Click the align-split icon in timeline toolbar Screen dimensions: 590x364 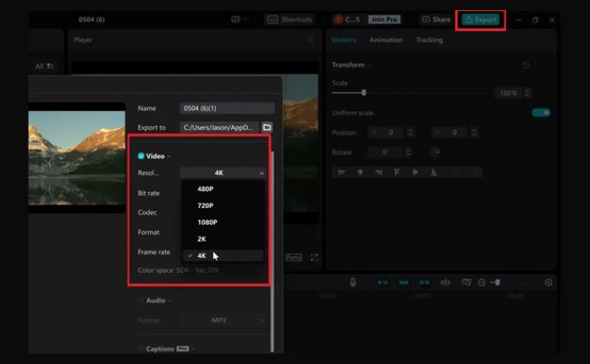click(445, 282)
